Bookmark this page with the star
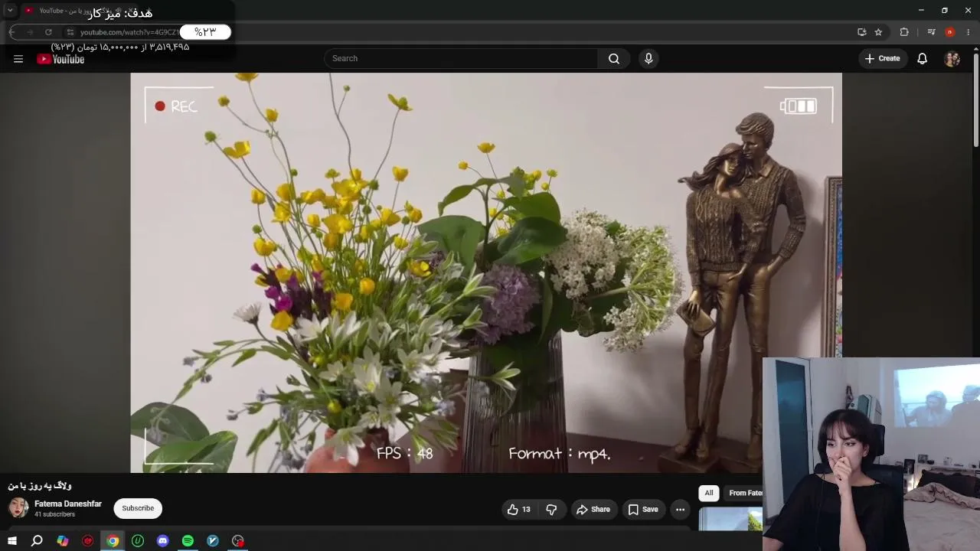Viewport: 980px width, 551px height. coord(878,32)
